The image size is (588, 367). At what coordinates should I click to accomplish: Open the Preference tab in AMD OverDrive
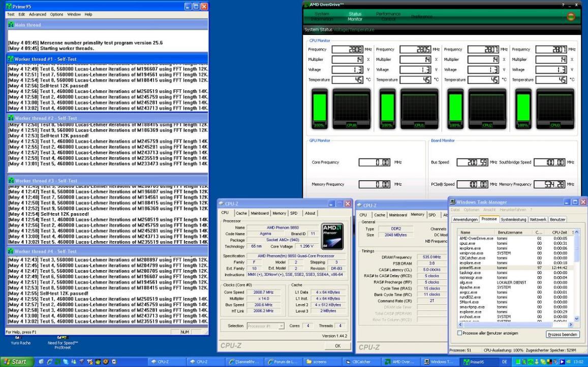coord(421,16)
